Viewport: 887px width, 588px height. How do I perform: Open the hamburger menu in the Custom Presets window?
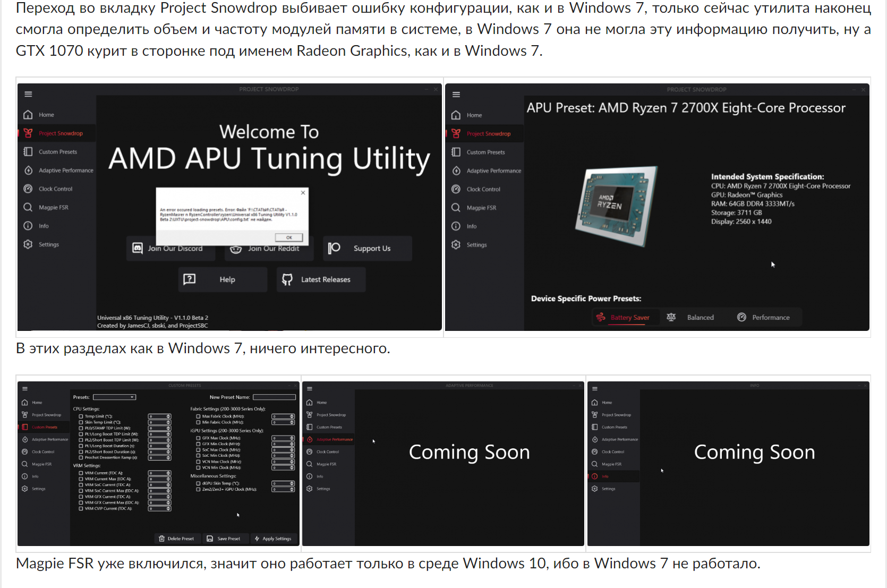(x=25, y=389)
